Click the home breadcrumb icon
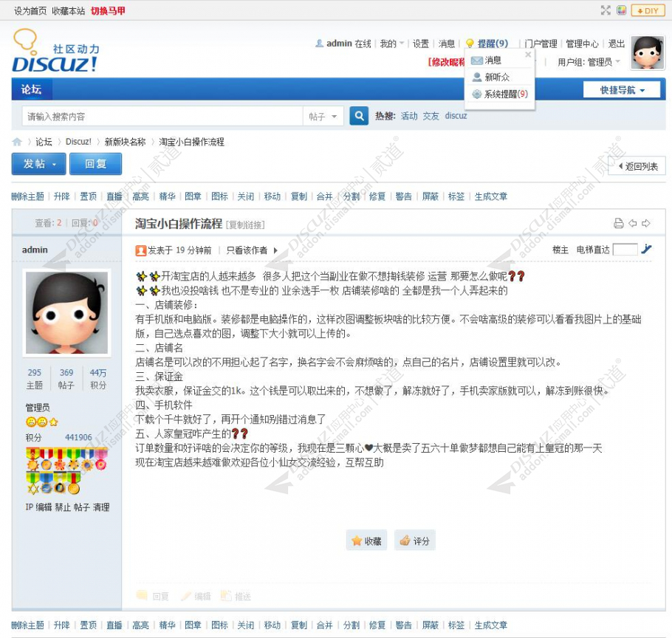The width and height of the screenshot is (672, 638). [17, 142]
